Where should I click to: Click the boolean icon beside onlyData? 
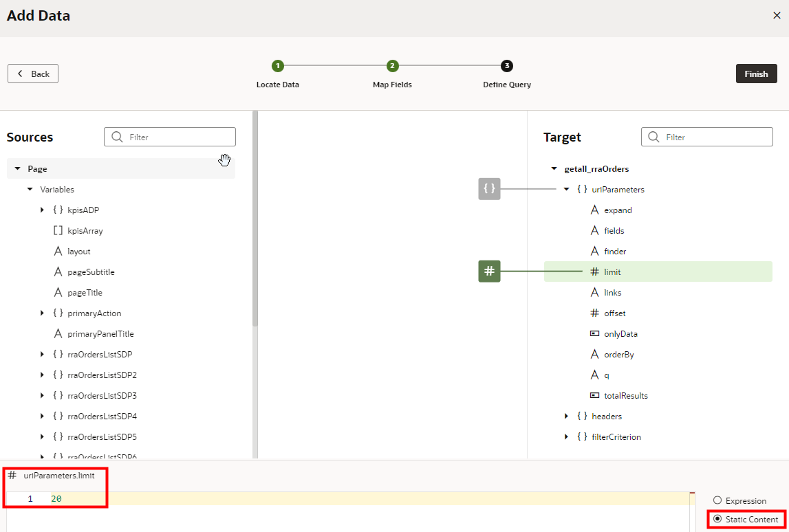593,333
